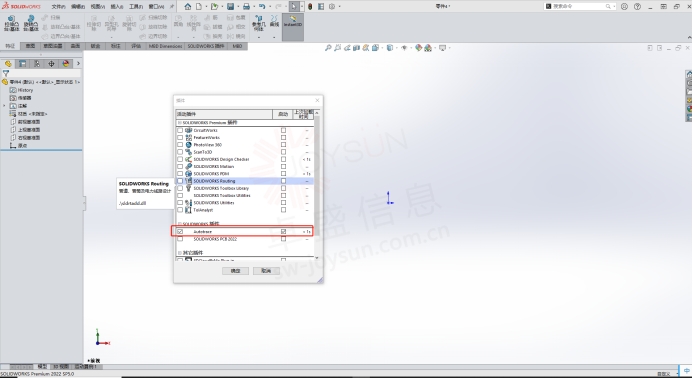
Task: Click the Extruded Boss/Base feature icon
Action: pyautogui.click(x=11, y=23)
